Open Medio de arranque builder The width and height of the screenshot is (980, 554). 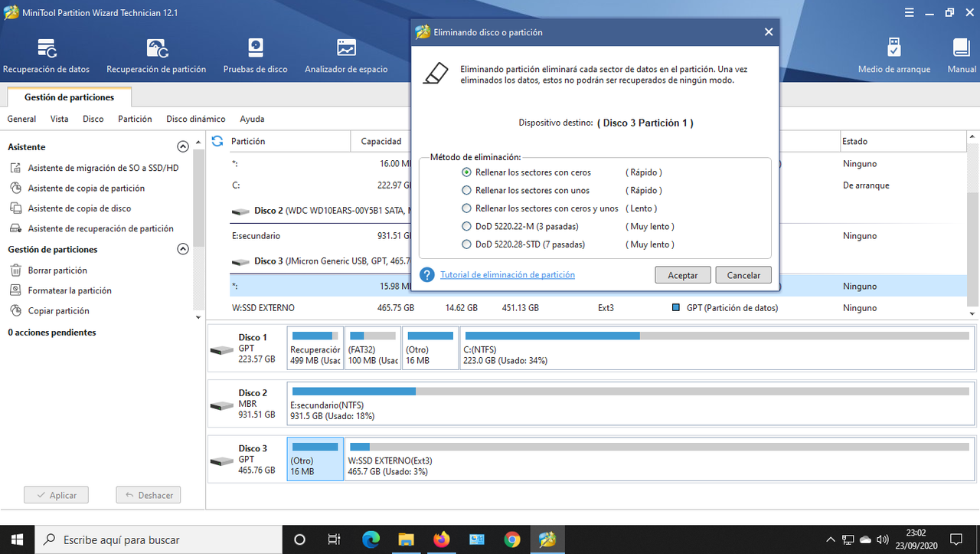pyautogui.click(x=894, y=55)
